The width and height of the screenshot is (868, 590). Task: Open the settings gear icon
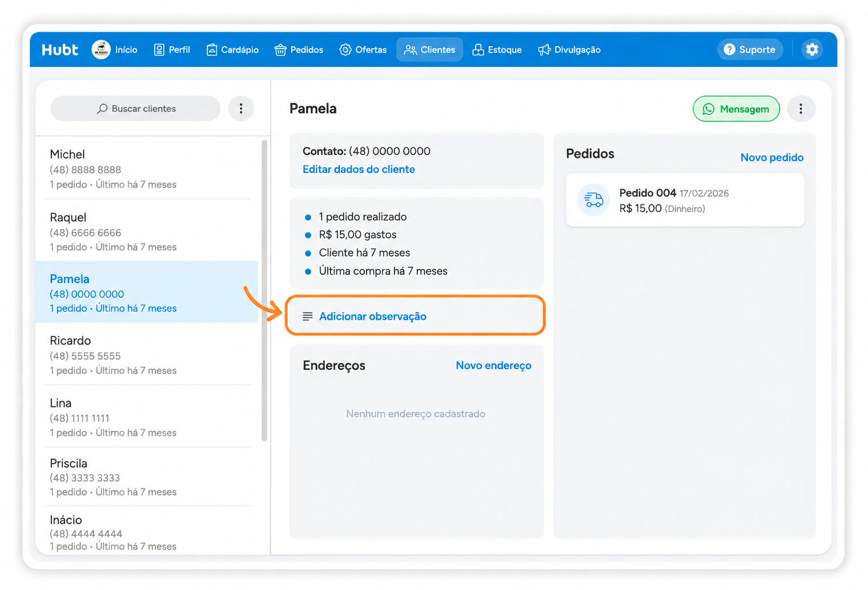[811, 50]
